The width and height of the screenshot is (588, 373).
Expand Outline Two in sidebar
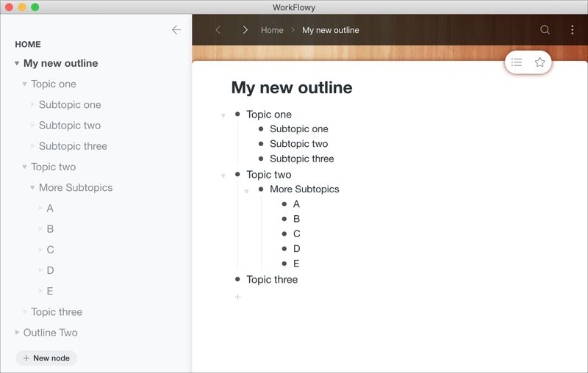pyautogui.click(x=17, y=332)
